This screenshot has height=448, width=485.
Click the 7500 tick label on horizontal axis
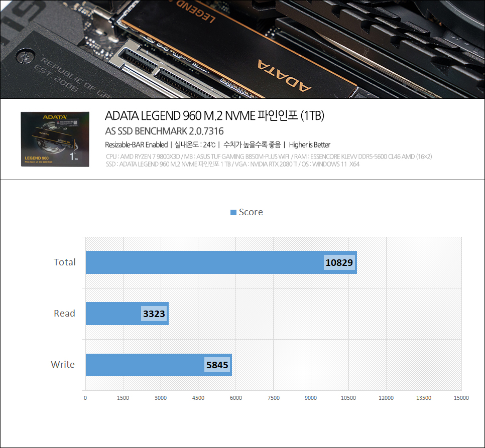click(x=273, y=398)
